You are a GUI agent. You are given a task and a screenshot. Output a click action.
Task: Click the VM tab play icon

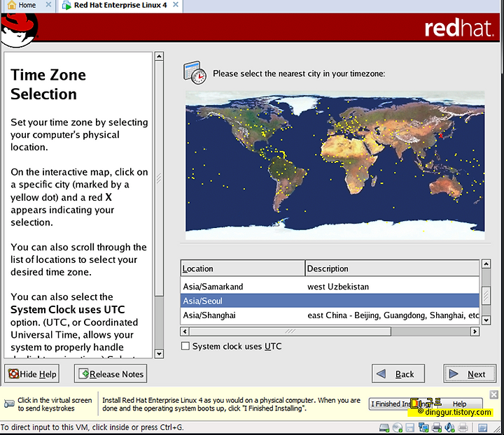pos(66,5)
